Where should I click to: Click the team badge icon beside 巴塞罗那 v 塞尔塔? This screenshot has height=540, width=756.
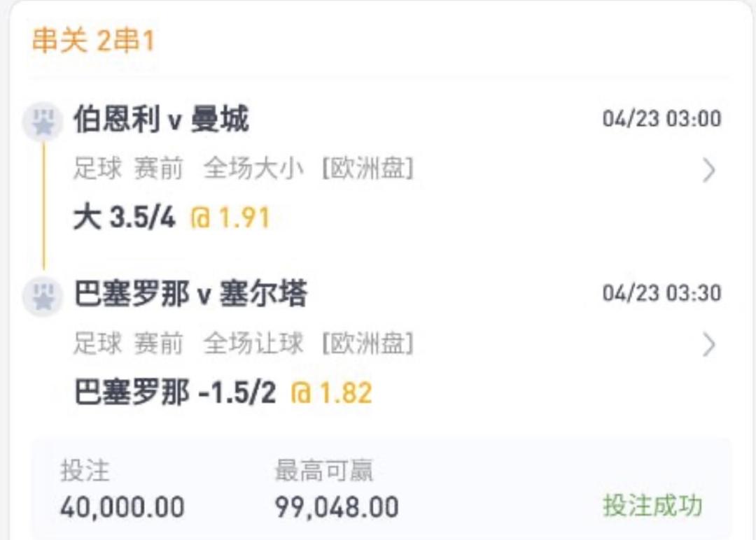click(x=43, y=296)
